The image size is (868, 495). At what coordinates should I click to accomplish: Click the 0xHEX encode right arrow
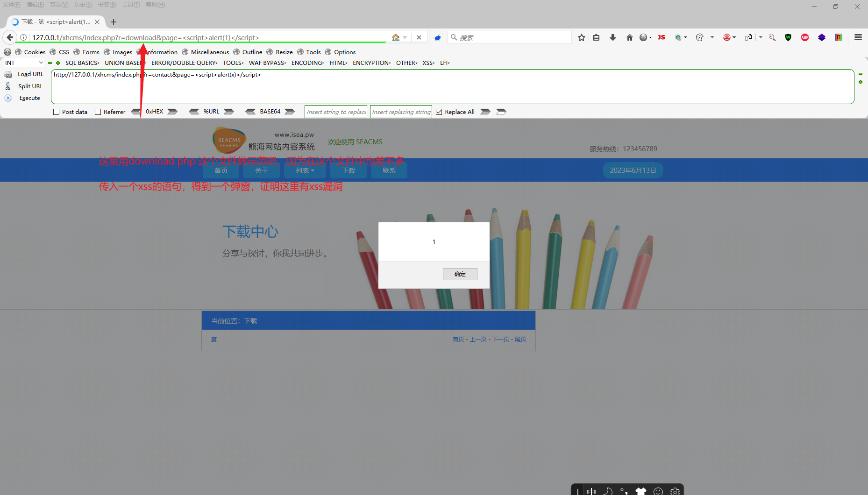tap(172, 112)
